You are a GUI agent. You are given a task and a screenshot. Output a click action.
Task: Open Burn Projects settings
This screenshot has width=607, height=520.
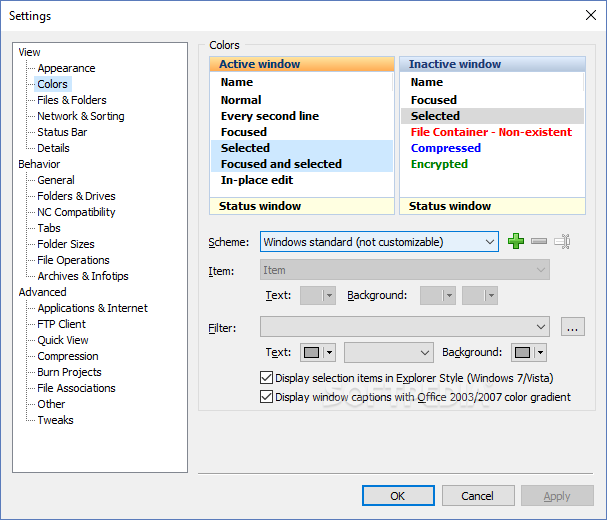click(x=69, y=372)
